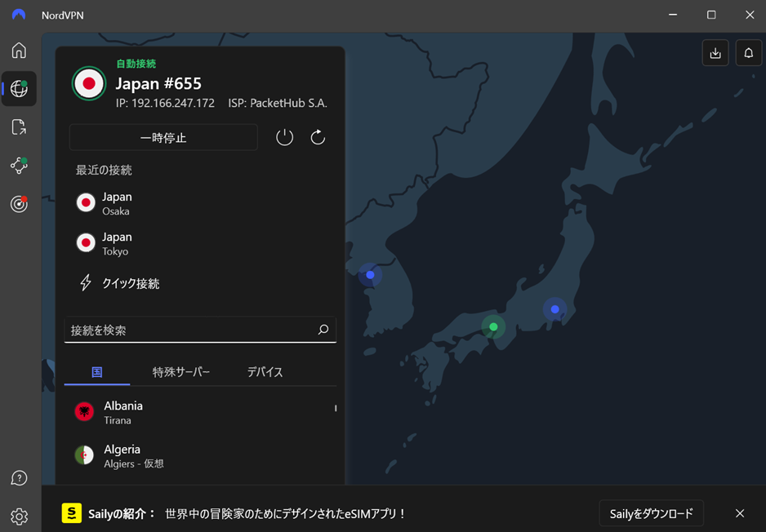
Task: Click the search magnifier icon
Action: tap(323, 330)
